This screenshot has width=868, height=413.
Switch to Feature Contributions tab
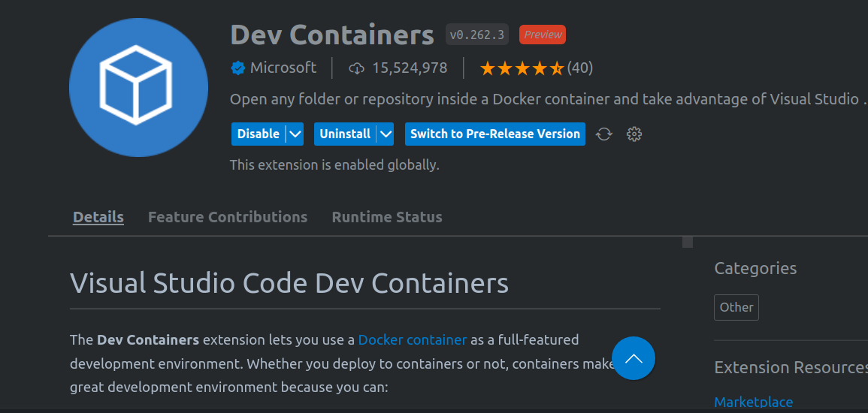coord(228,217)
